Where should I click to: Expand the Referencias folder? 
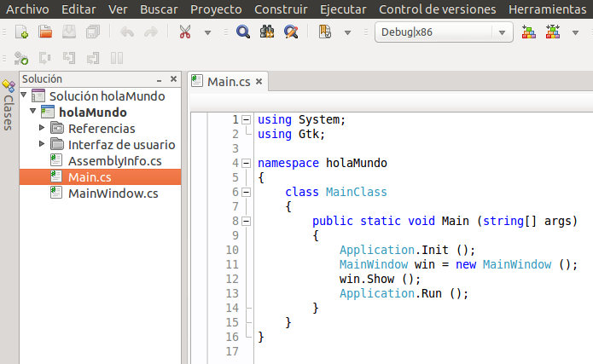tap(42, 127)
